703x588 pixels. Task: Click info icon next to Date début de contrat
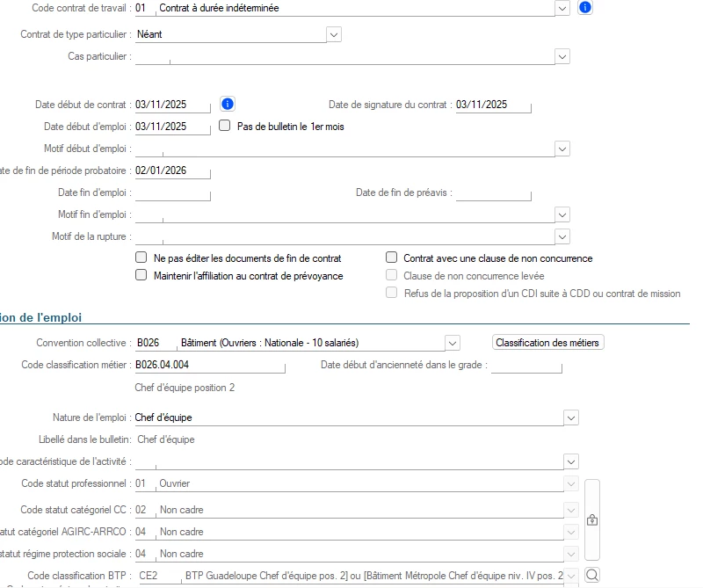[228, 104]
